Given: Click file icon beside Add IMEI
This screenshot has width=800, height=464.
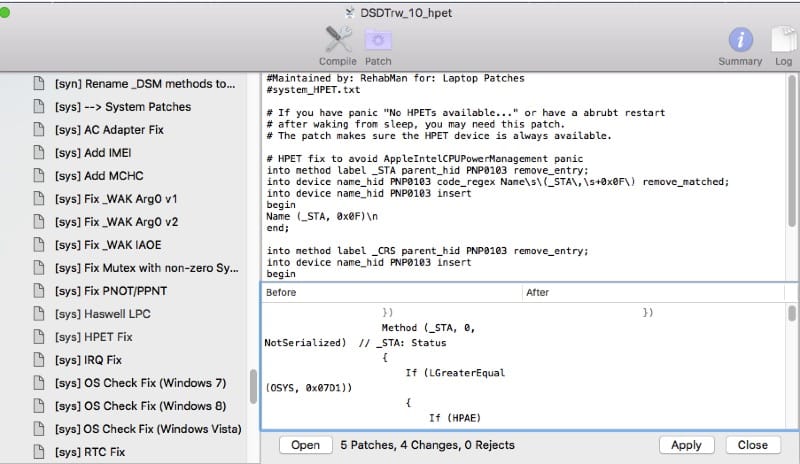Looking at the screenshot, I should (39, 152).
